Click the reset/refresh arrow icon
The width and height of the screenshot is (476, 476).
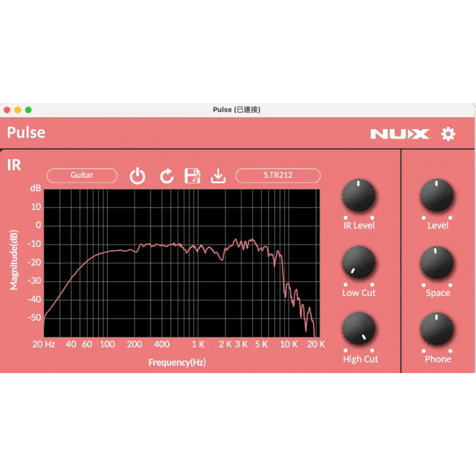(165, 176)
